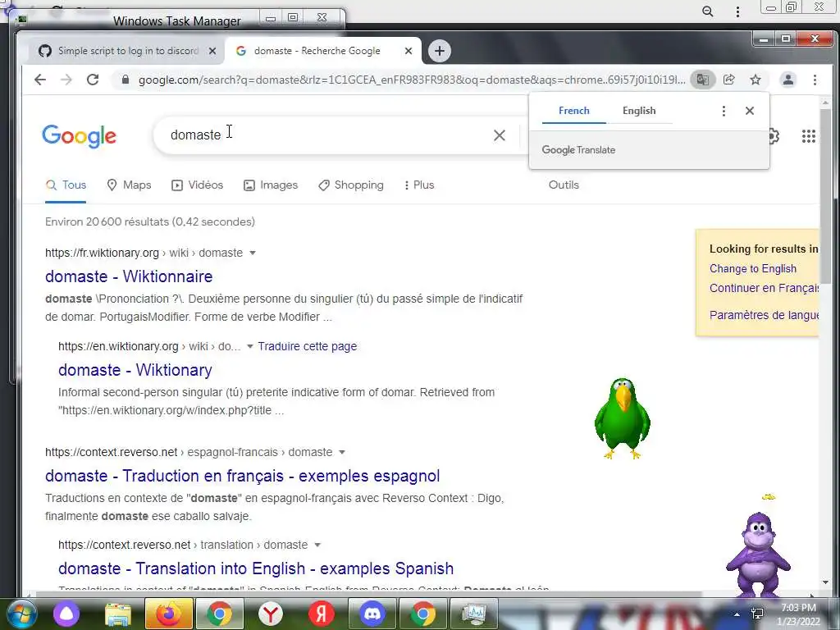Open the Outils search tools

pos(564,185)
